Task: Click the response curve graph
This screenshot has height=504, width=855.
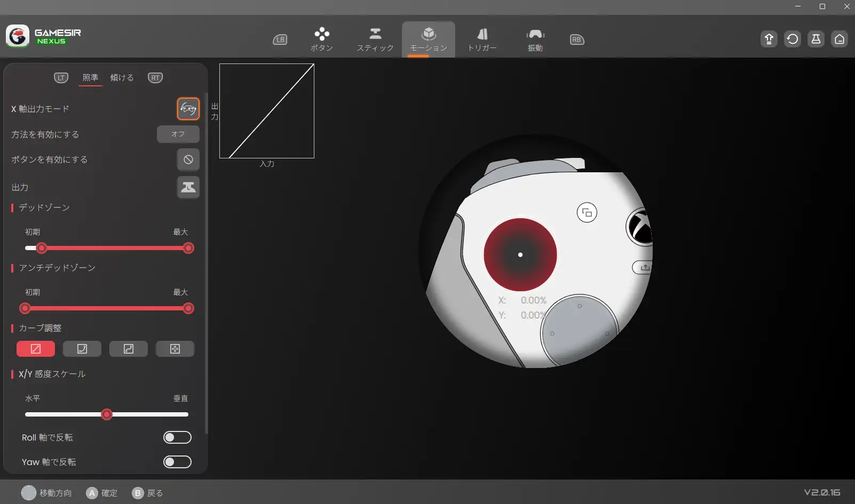Action: click(267, 111)
